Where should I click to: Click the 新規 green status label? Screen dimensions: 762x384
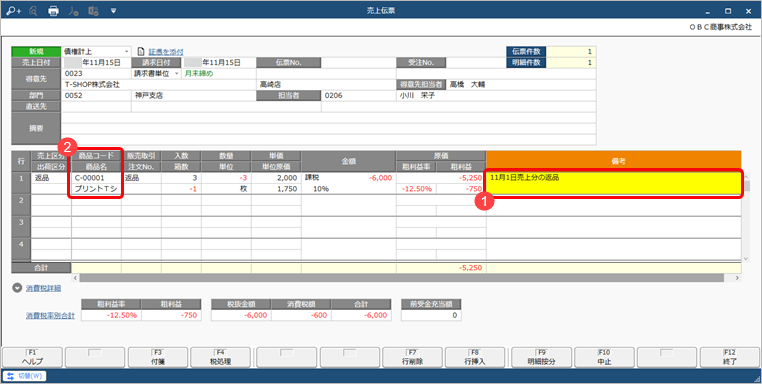point(36,52)
